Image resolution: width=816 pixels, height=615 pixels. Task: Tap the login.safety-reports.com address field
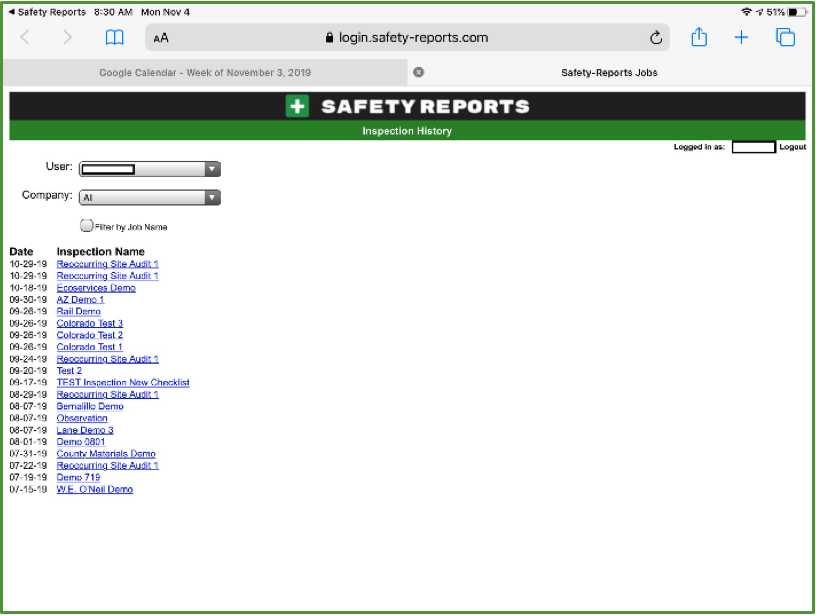click(407, 37)
